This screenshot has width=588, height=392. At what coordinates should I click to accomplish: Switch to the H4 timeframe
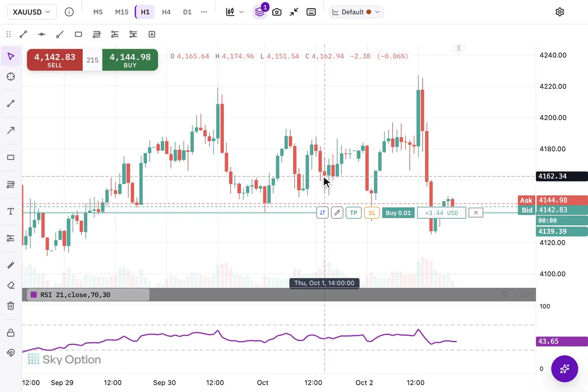166,12
